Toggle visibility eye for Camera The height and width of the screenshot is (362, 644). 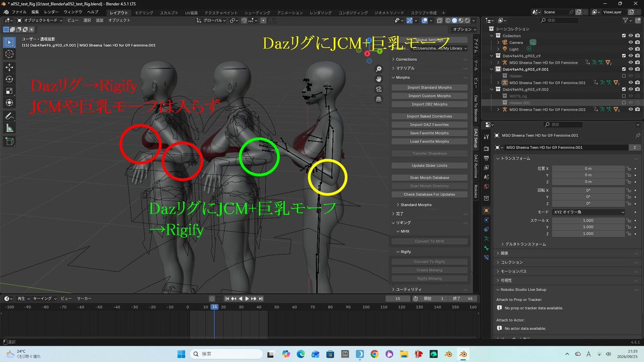tap(631, 42)
